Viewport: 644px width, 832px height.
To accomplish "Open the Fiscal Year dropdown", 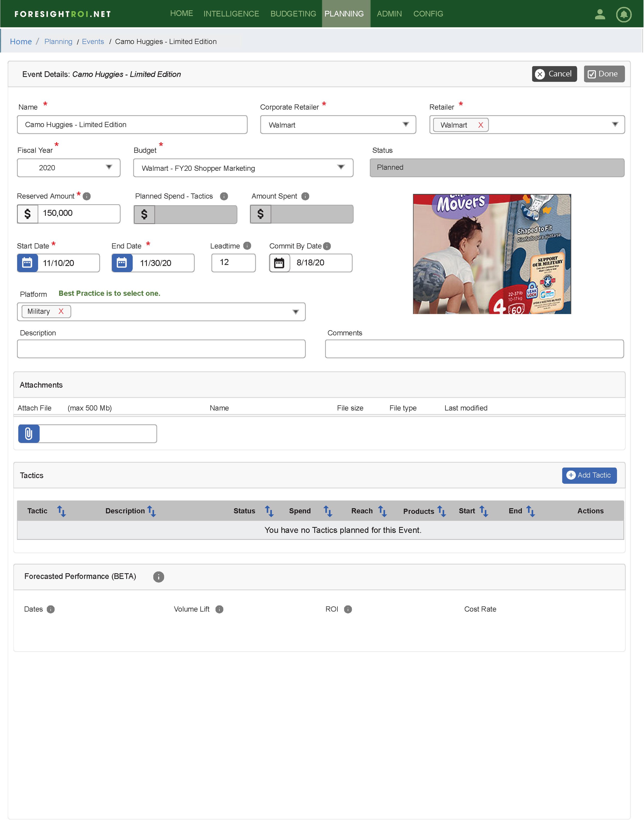I will [69, 168].
